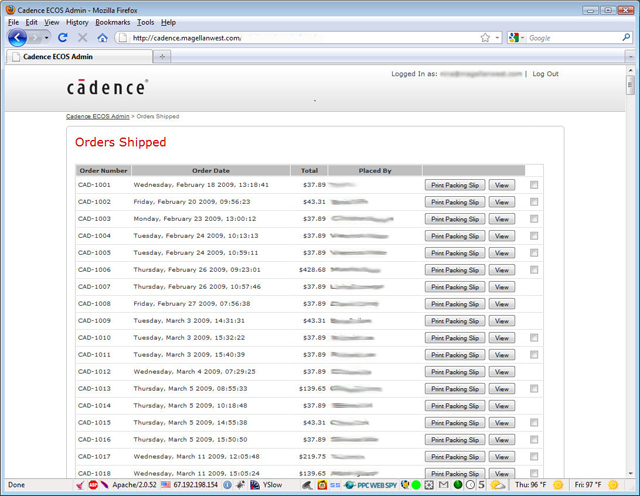
Task: View order CAD-1009
Action: (x=502, y=321)
